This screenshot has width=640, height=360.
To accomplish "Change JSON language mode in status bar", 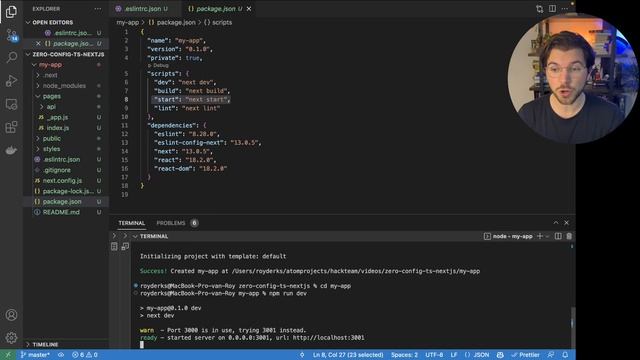I will [477, 355].
